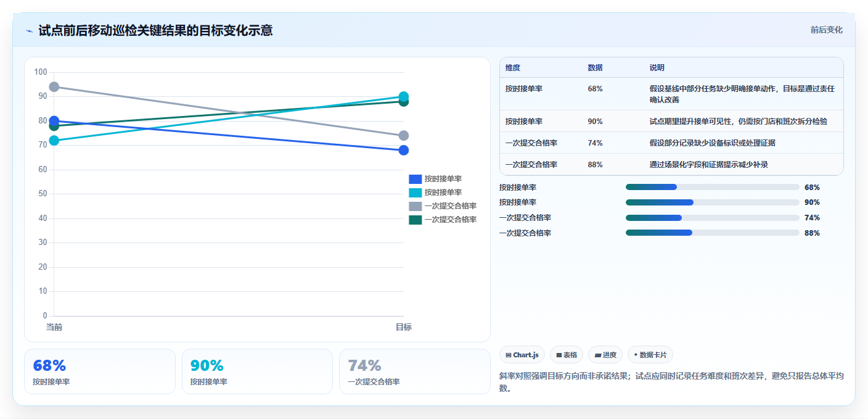
Task: Select the gray data point at 94
Action: click(54, 87)
